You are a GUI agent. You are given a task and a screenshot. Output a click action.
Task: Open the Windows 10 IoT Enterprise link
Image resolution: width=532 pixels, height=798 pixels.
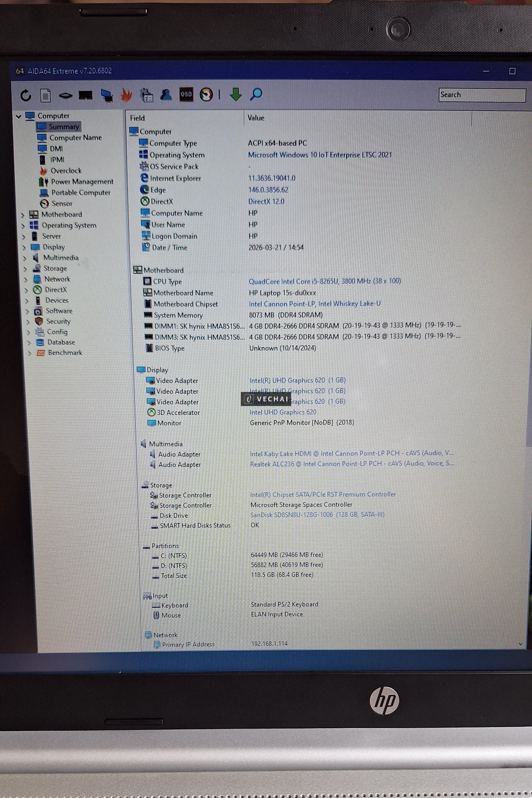coord(320,155)
